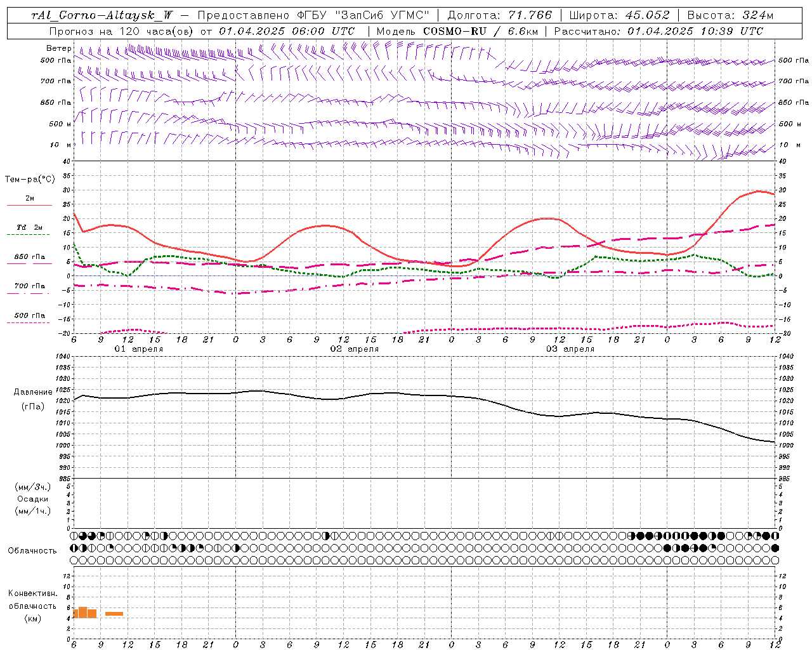
Task: Click the (мм/3ч.) precipitation unit label
Action: coord(32,487)
